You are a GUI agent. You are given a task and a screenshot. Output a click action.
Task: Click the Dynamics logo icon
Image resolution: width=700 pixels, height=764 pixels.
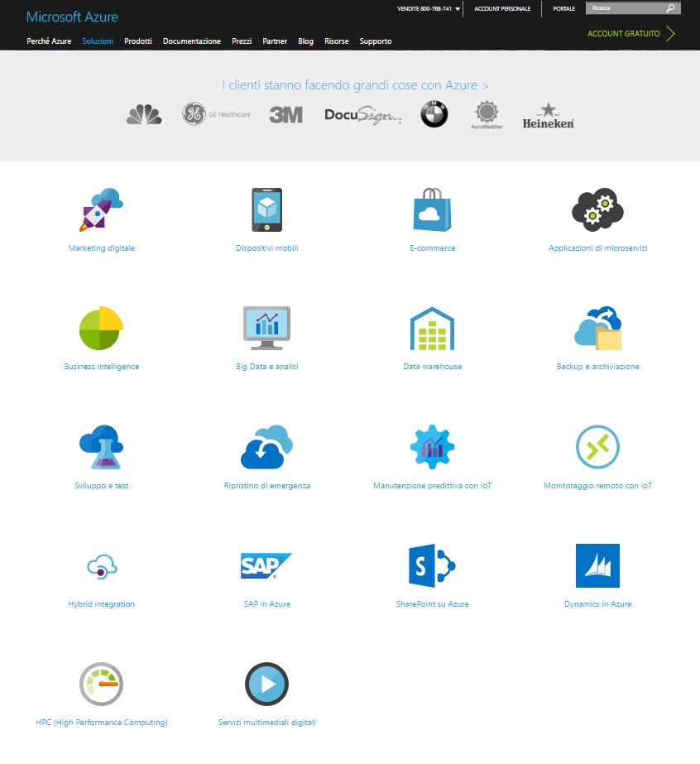point(597,565)
